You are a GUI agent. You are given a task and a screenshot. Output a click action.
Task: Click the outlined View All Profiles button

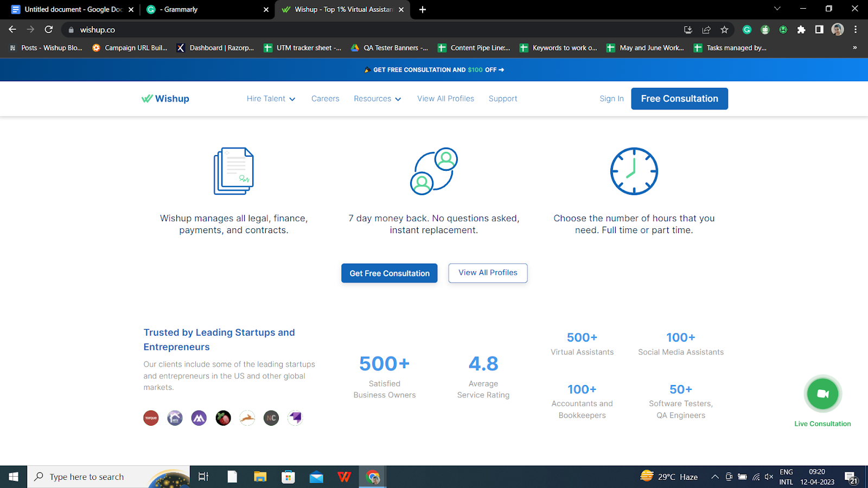[488, 273]
